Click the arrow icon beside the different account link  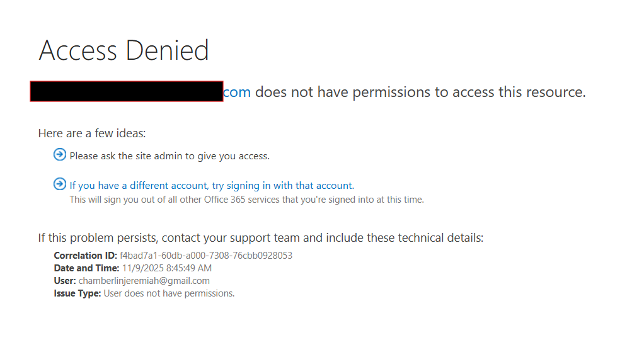tap(60, 184)
